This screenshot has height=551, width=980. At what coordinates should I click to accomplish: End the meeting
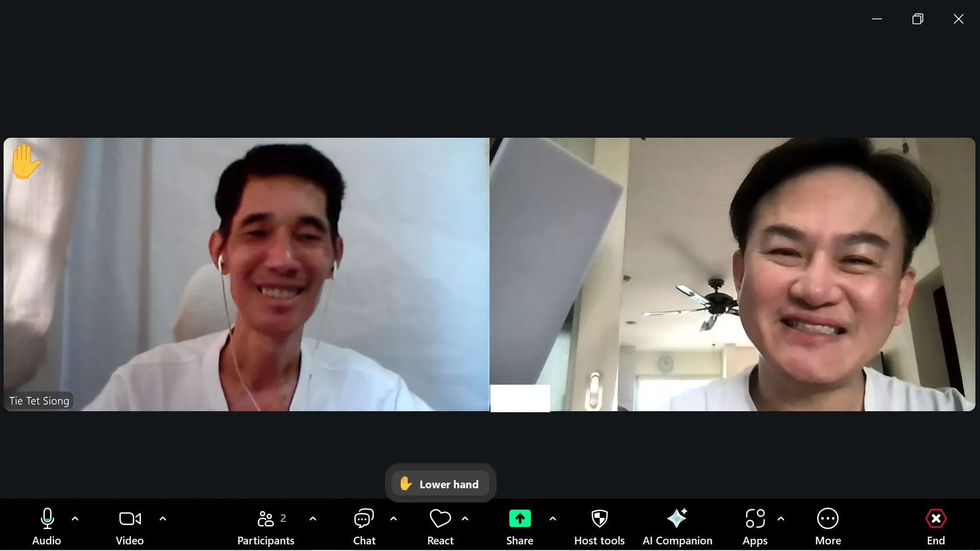click(936, 519)
